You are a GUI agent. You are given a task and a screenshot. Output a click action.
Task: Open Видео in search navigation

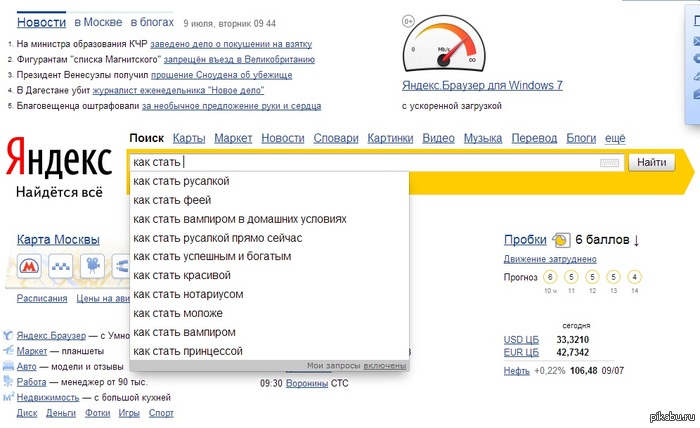438,138
